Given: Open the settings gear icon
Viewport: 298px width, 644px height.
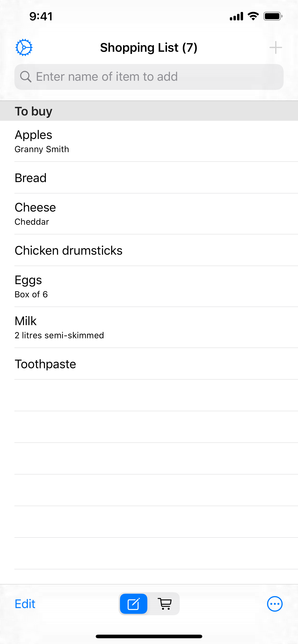Looking at the screenshot, I should click(24, 47).
